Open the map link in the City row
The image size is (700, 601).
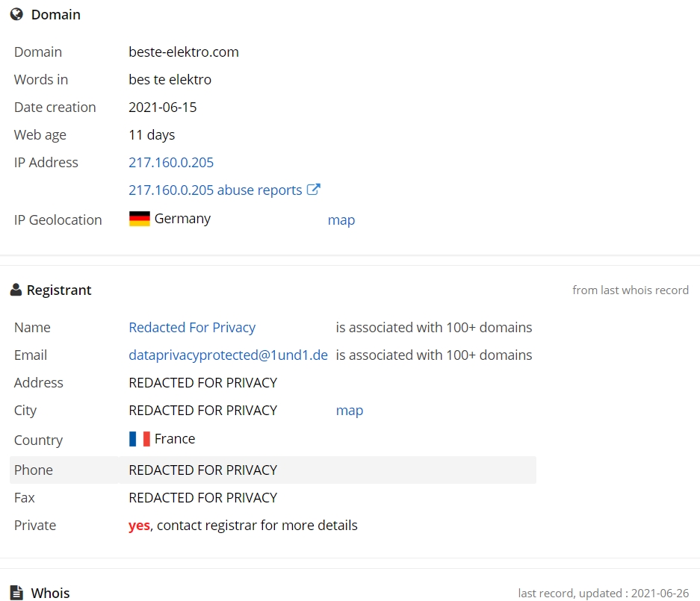[x=349, y=411]
